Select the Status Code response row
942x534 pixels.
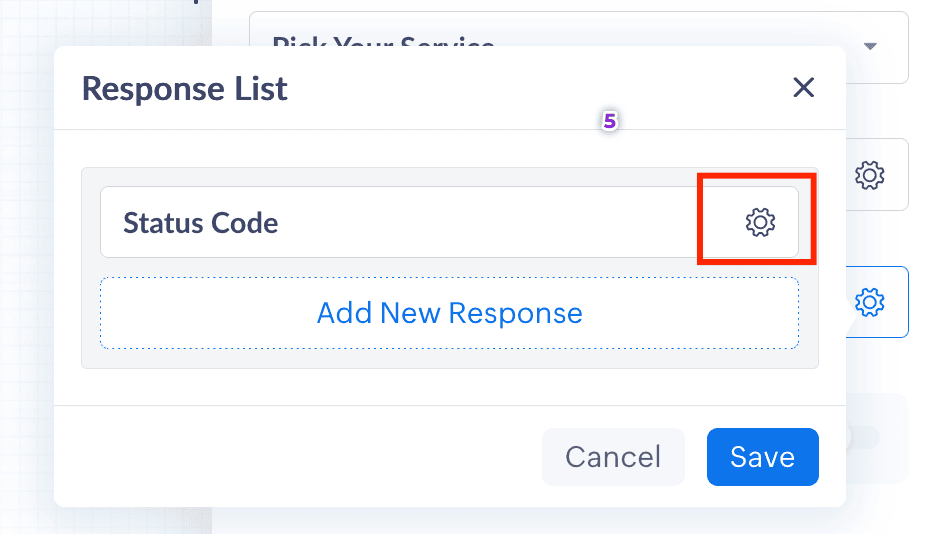(x=400, y=222)
